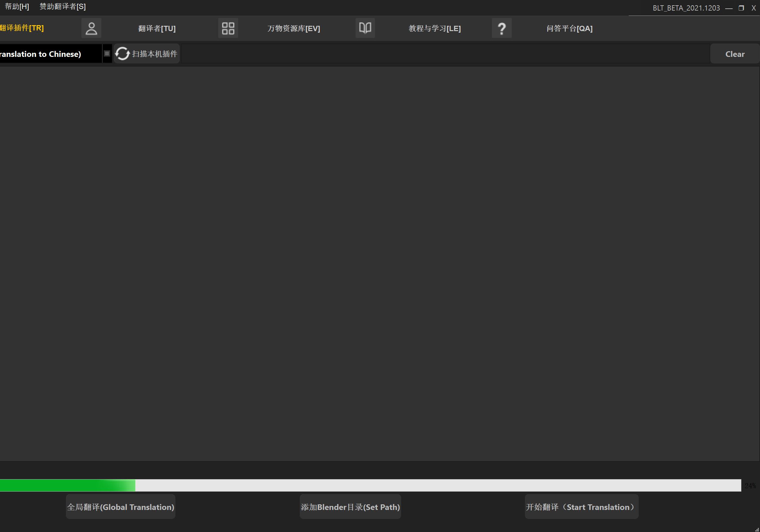
Task: Open the 教程与学习[LE] tab
Action: click(435, 29)
